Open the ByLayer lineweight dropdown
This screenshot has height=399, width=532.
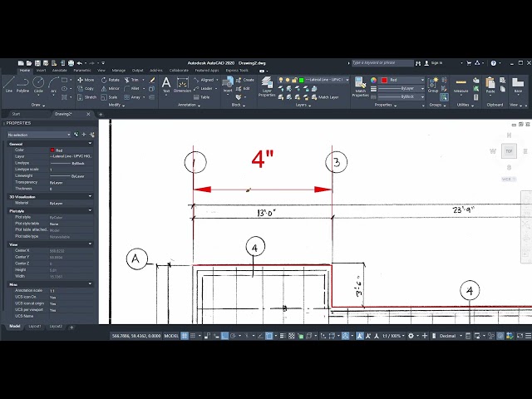coord(422,89)
